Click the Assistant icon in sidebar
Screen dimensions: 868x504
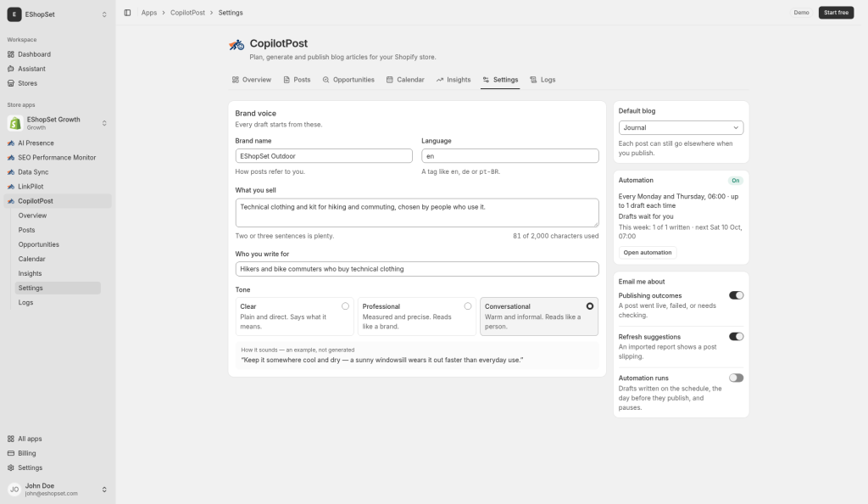pyautogui.click(x=10, y=69)
